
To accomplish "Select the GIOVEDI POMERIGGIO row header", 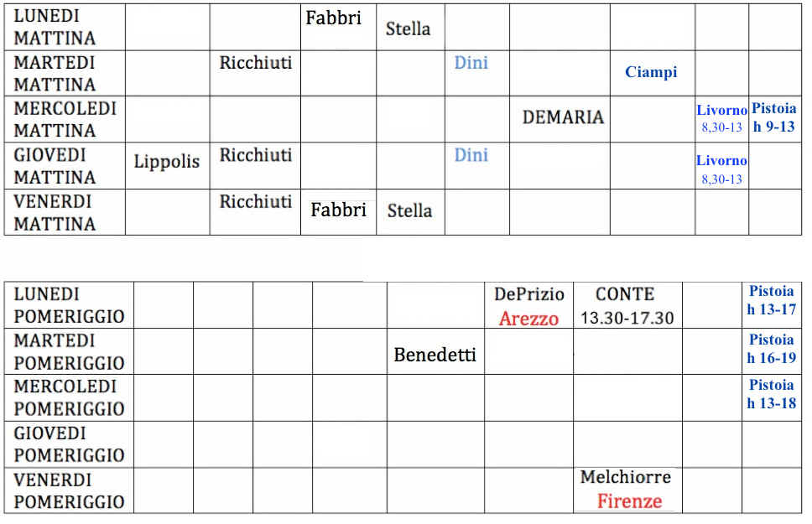I will (x=69, y=444).
